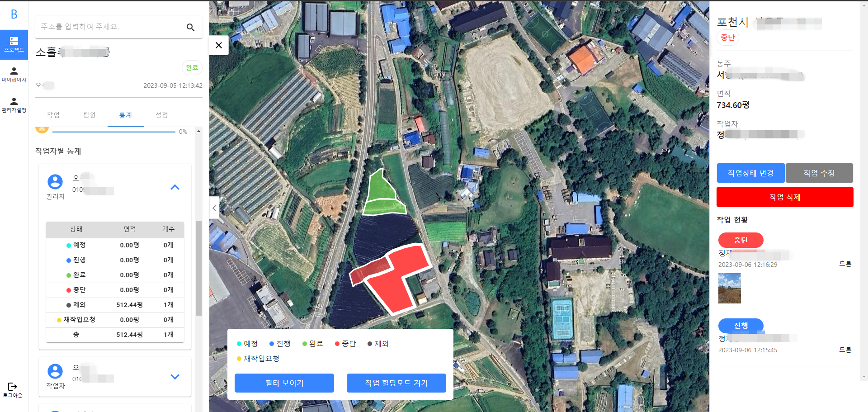Screen dimensions: 868x412
Task: Switch to the 설정 tab
Action: [162, 115]
